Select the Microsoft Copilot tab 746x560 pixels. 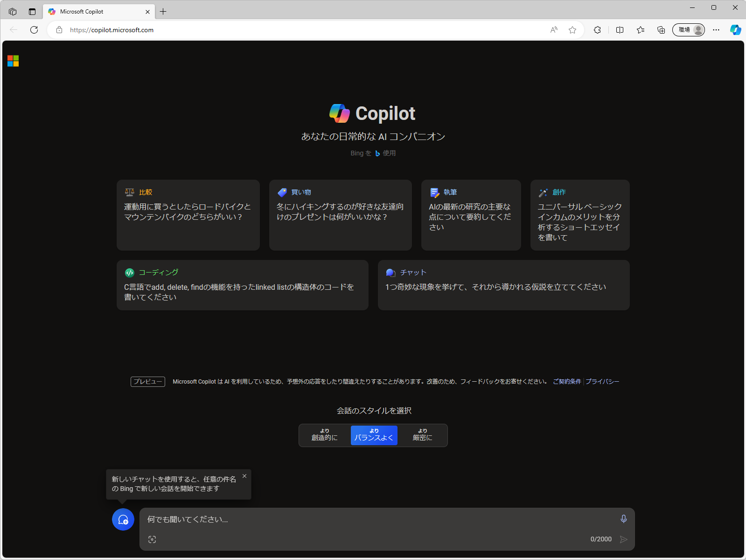pyautogui.click(x=99, y=12)
